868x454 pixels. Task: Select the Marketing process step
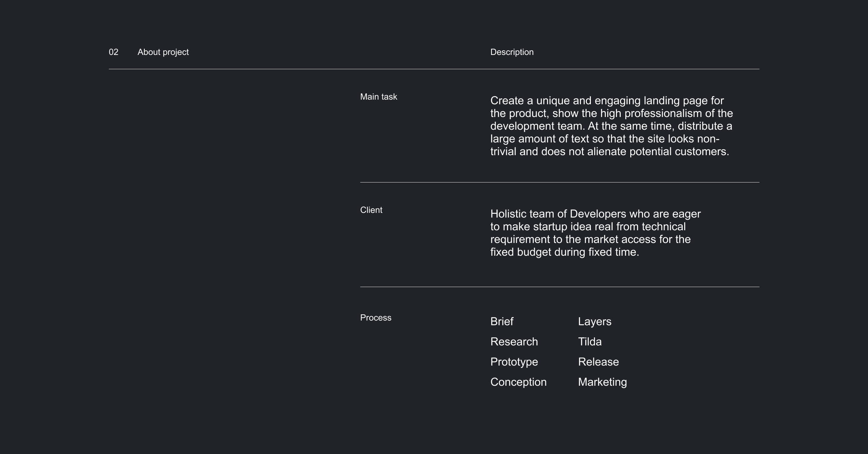(x=602, y=382)
